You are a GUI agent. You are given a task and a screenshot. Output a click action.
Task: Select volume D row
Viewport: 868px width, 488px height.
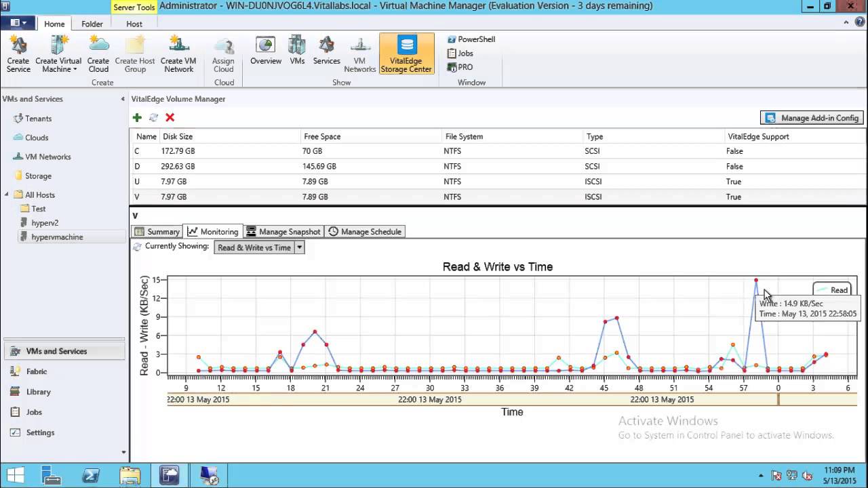coord(497,166)
